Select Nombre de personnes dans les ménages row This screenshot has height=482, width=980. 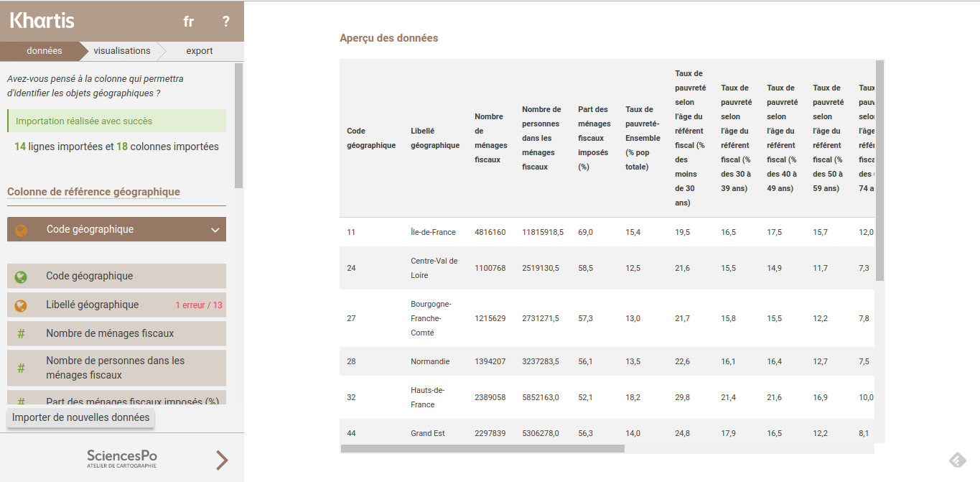pos(116,368)
